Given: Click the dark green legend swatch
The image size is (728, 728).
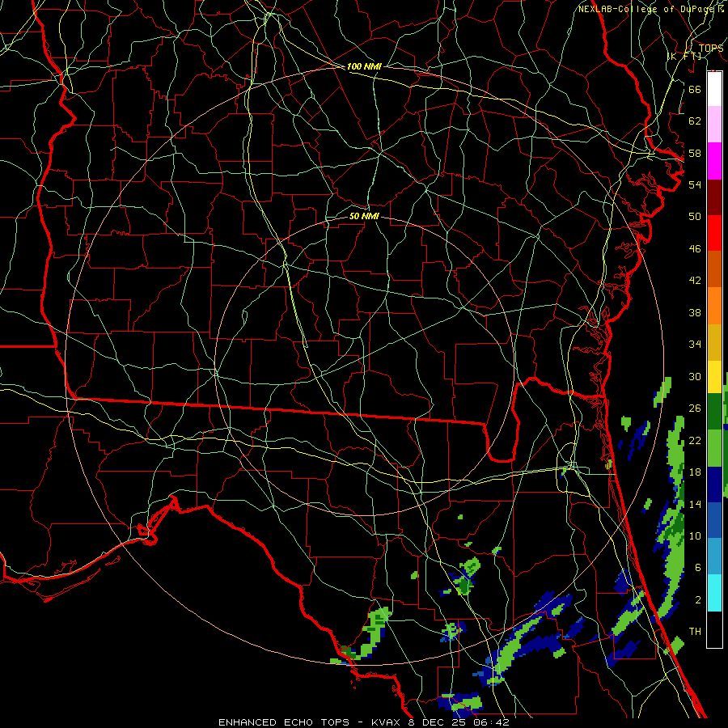Looking at the screenshot, I should pos(714,412).
